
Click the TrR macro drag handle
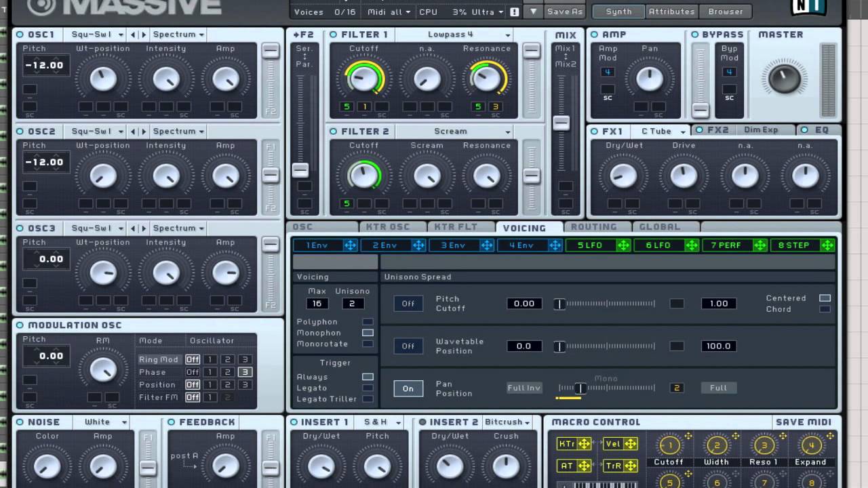tap(631, 466)
